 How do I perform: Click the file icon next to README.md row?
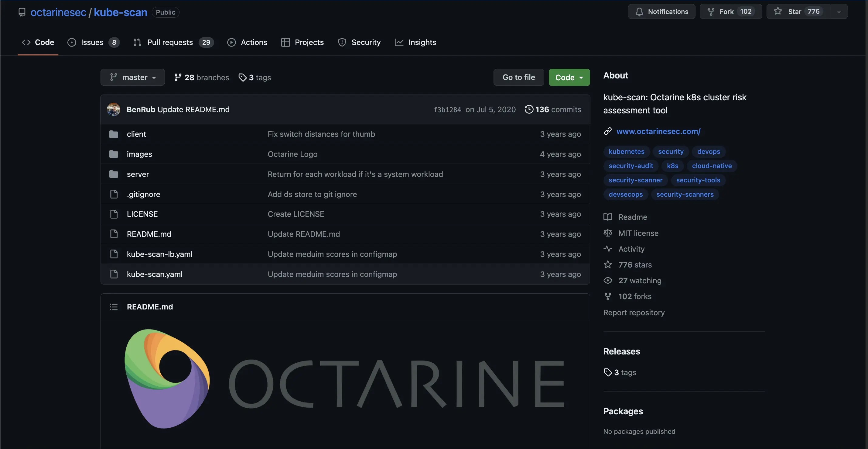pyautogui.click(x=114, y=234)
